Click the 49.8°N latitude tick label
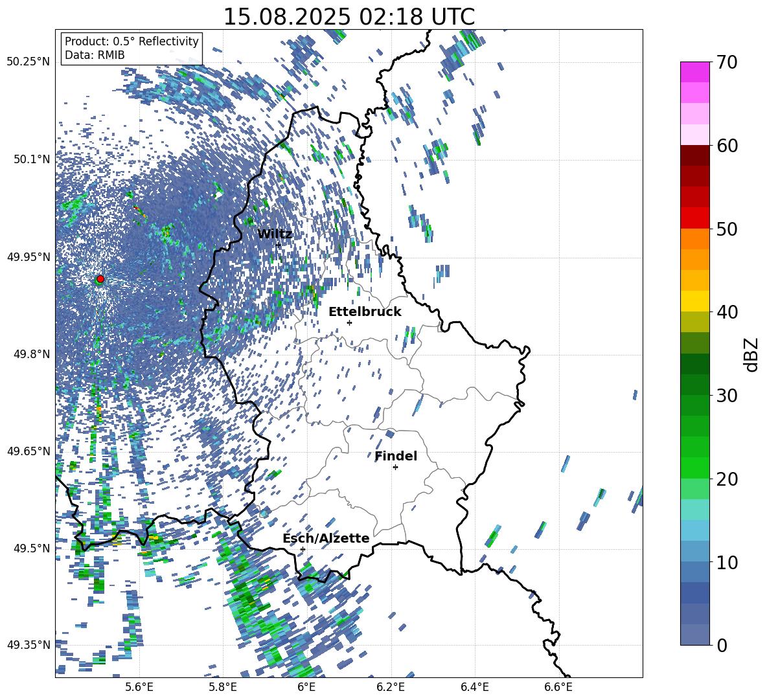Image resolution: width=767 pixels, height=700 pixels. pos(31,354)
